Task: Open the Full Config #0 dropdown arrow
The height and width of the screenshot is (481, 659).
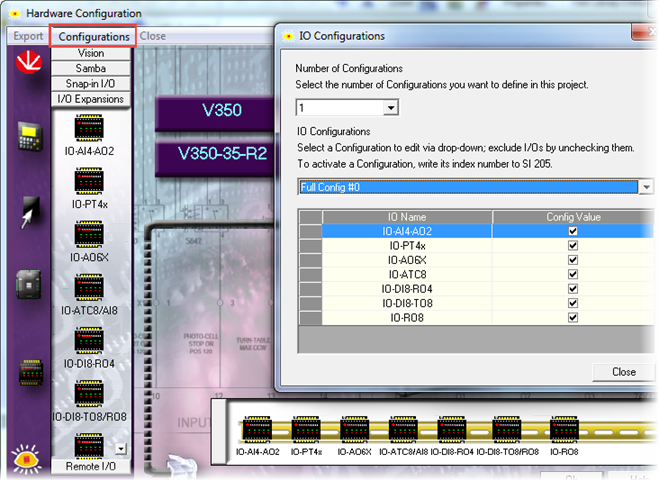Action: [646, 187]
